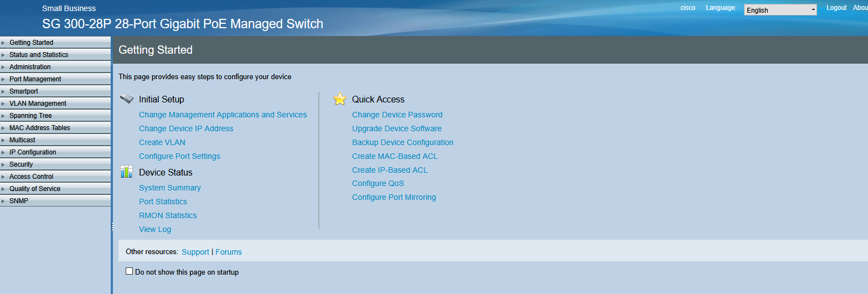Open the Language dropdown

(x=780, y=10)
